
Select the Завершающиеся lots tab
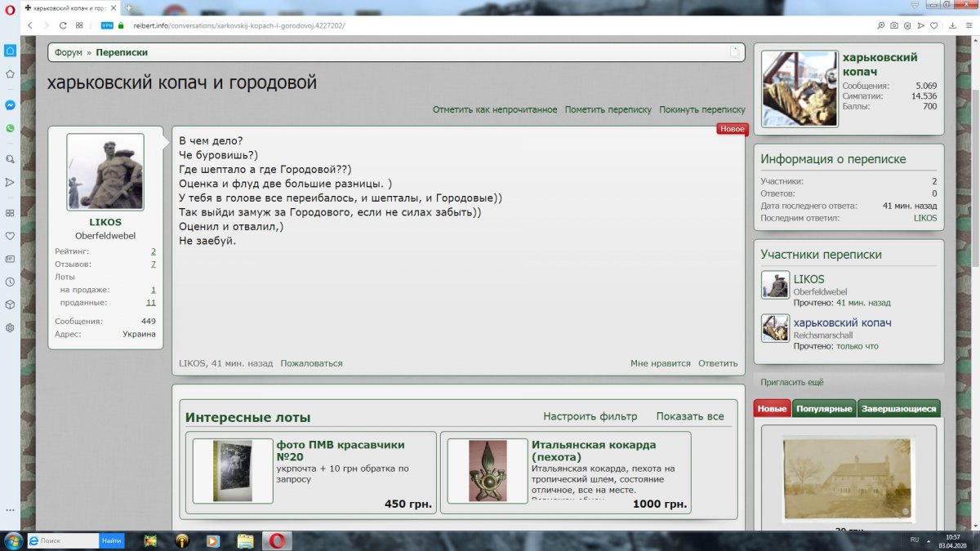click(899, 408)
